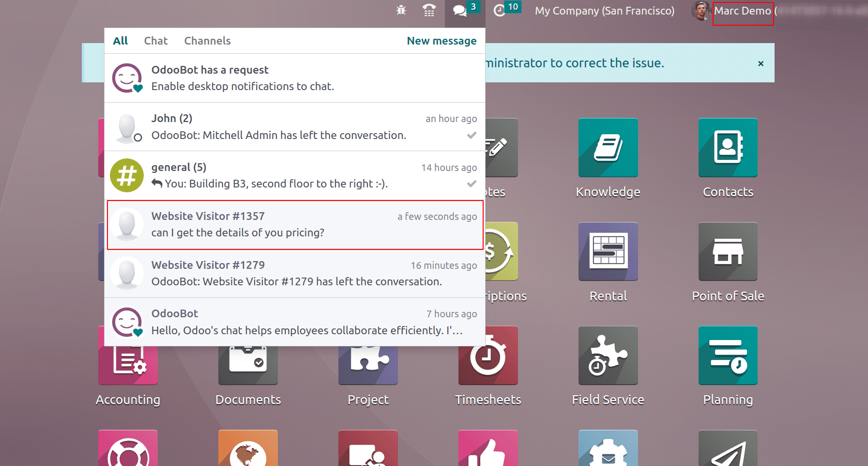868x466 pixels.
Task: Open the Point of Sale app
Action: pyautogui.click(x=728, y=251)
